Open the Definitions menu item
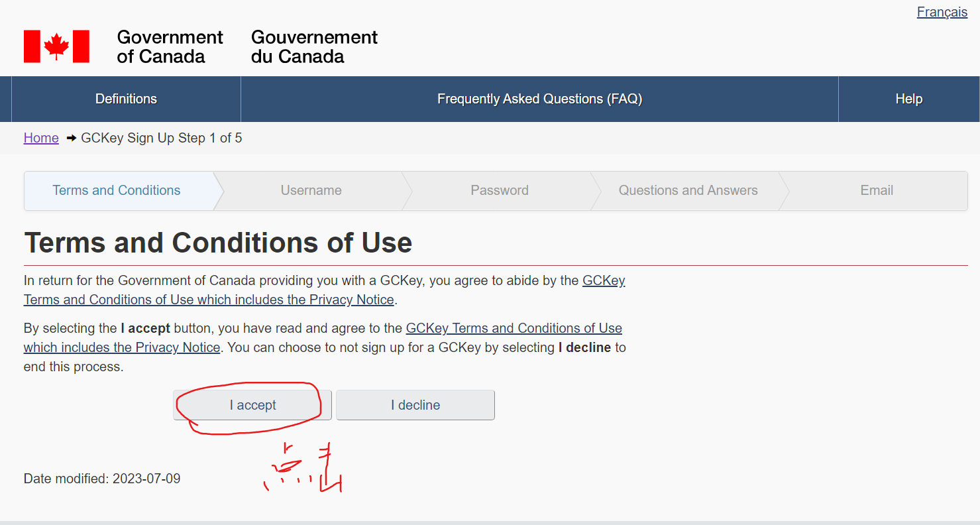Screen dimensions: 980x525 point(126,99)
